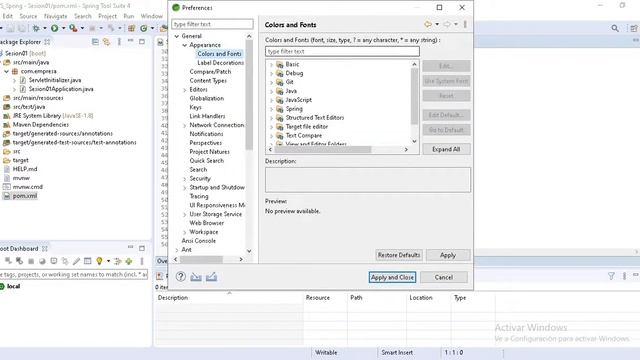This screenshot has height=360, width=640.
Task: Focus the preferences tree filter text field
Action: [x=212, y=24]
